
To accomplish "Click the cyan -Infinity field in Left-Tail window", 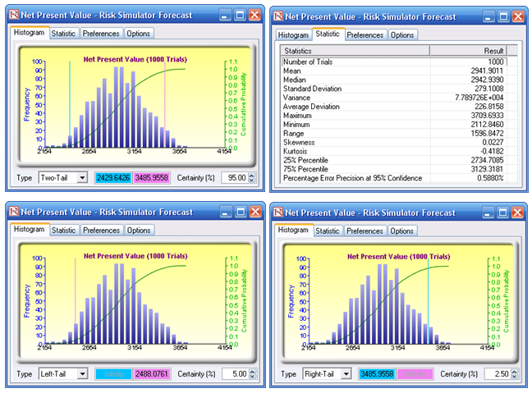I will [113, 374].
